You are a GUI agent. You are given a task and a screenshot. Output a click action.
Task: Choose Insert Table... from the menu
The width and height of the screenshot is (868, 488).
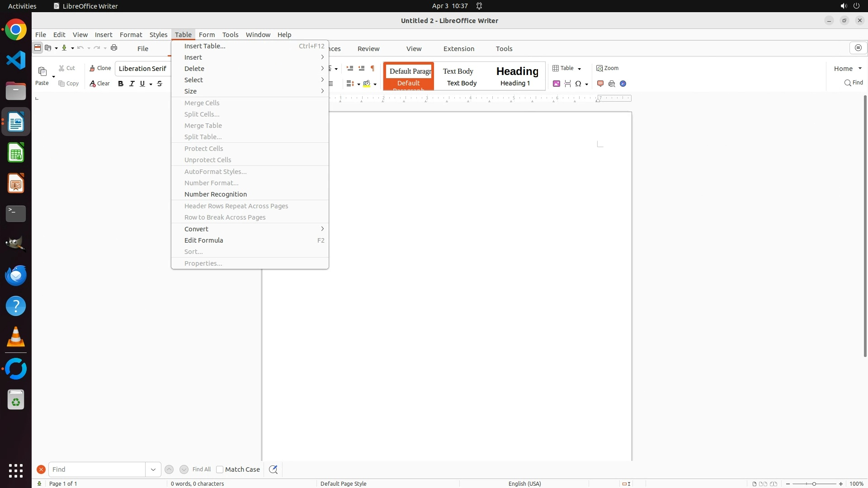(205, 46)
